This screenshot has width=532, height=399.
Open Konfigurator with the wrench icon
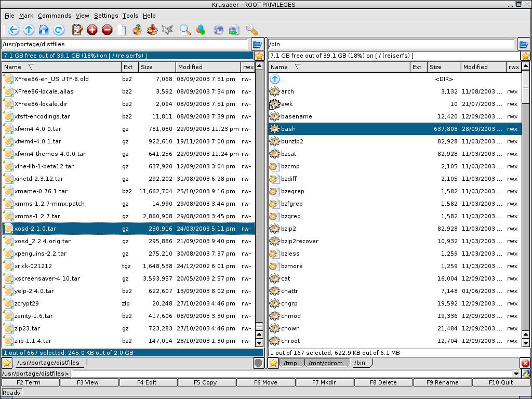pyautogui.click(x=252, y=30)
